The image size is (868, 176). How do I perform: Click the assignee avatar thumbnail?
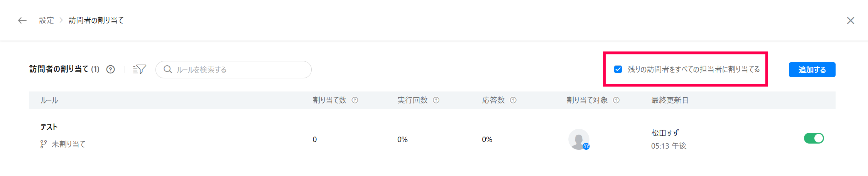pyautogui.click(x=579, y=139)
